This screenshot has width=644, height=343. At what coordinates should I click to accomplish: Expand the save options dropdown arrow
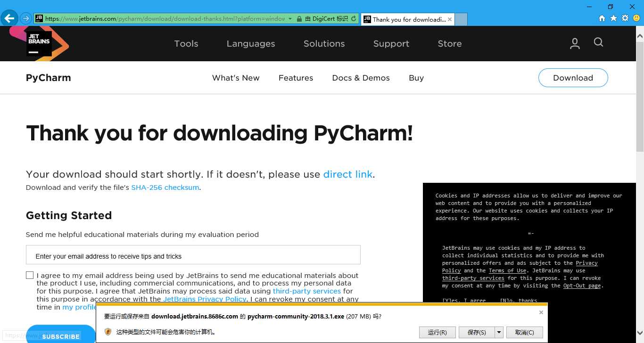coord(499,332)
